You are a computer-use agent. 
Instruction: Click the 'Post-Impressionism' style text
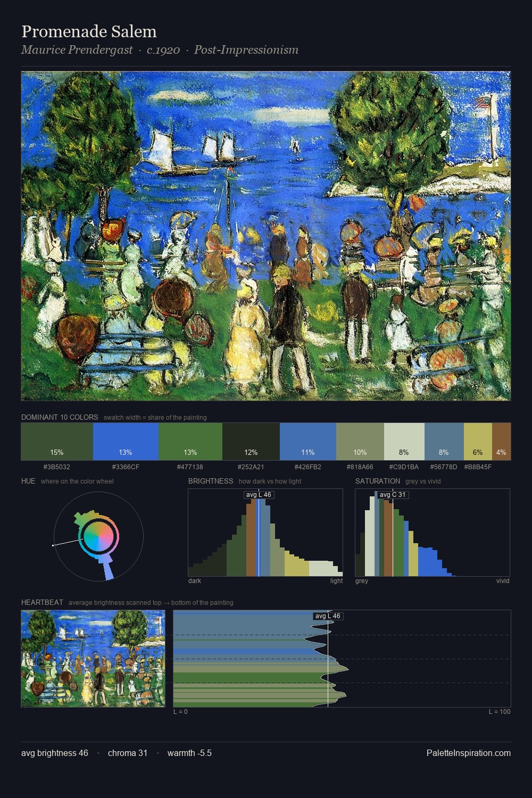(x=246, y=50)
